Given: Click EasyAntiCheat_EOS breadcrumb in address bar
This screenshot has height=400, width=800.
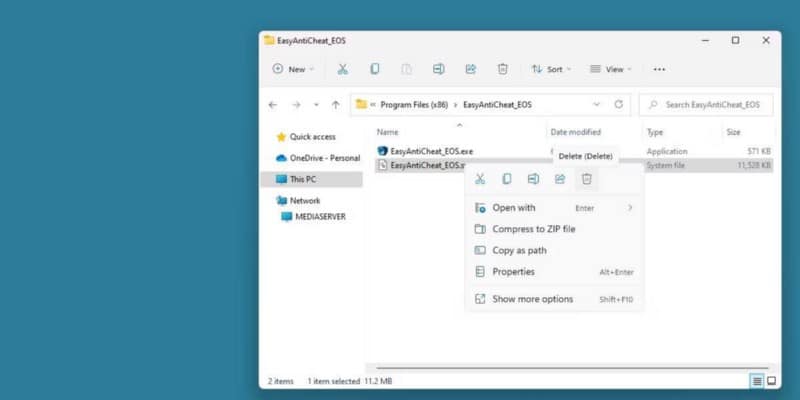Looking at the screenshot, I should point(497,105).
